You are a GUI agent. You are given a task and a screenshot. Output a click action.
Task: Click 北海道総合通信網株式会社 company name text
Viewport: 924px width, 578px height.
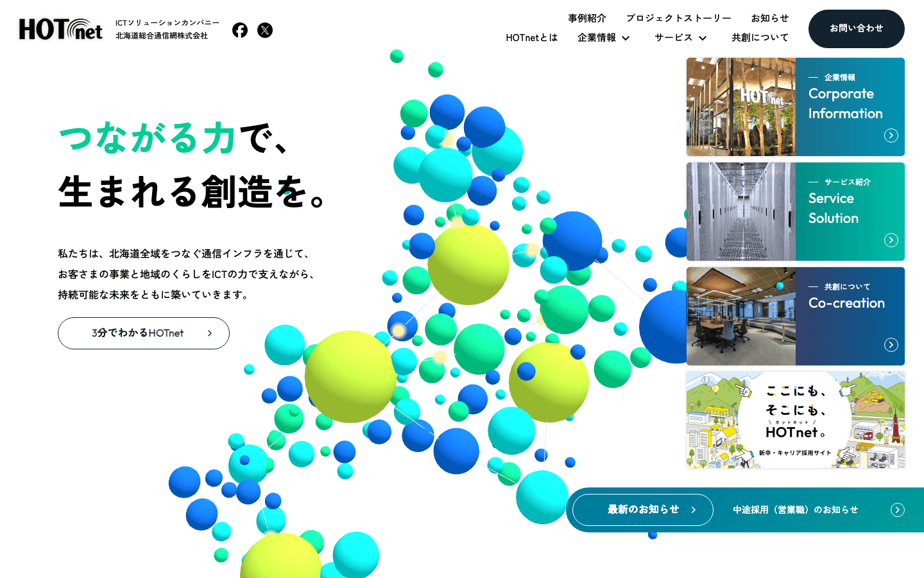162,36
